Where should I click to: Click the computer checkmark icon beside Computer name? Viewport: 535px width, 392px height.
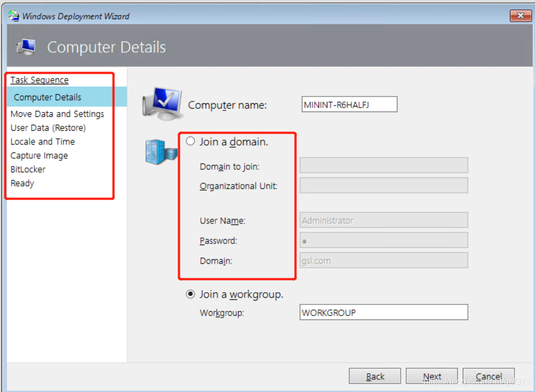pyautogui.click(x=163, y=103)
